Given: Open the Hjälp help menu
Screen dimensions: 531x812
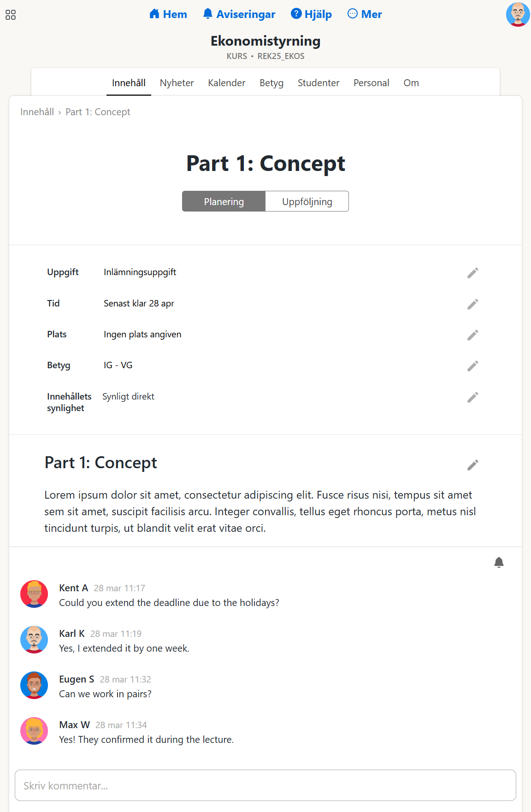Looking at the screenshot, I should point(312,14).
